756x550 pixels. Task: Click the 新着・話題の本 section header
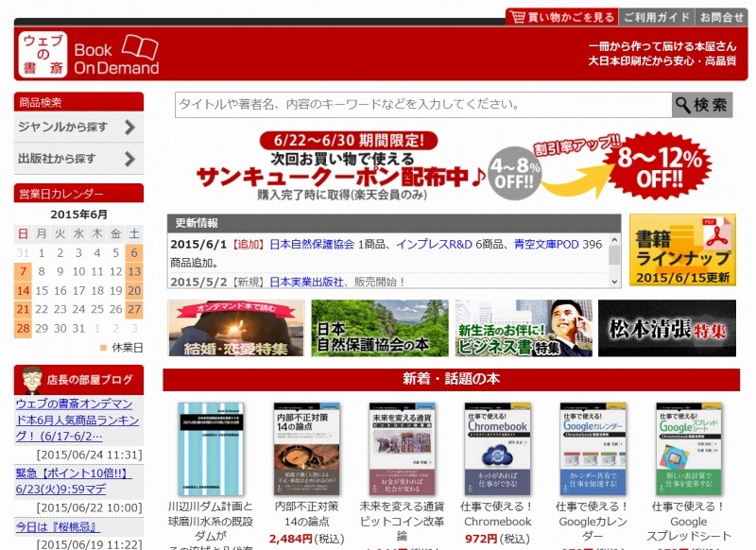[452, 379]
